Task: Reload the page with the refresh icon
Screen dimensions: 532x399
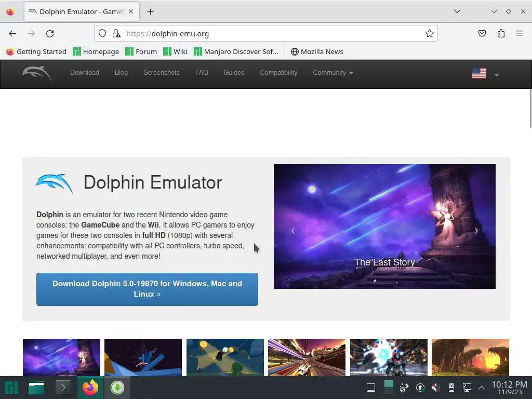Action: [x=50, y=34]
